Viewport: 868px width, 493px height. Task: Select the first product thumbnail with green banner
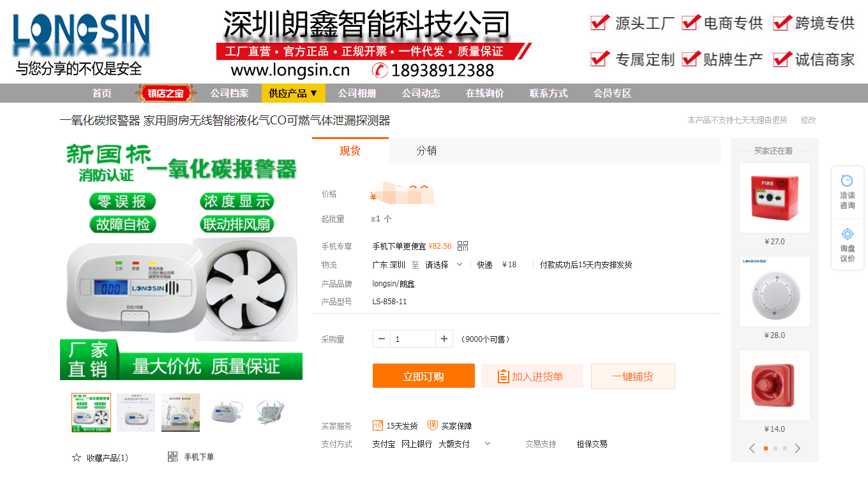[91, 413]
